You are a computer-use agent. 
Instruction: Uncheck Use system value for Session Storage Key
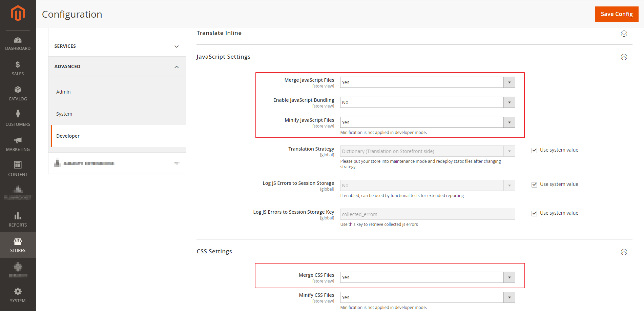tap(534, 213)
